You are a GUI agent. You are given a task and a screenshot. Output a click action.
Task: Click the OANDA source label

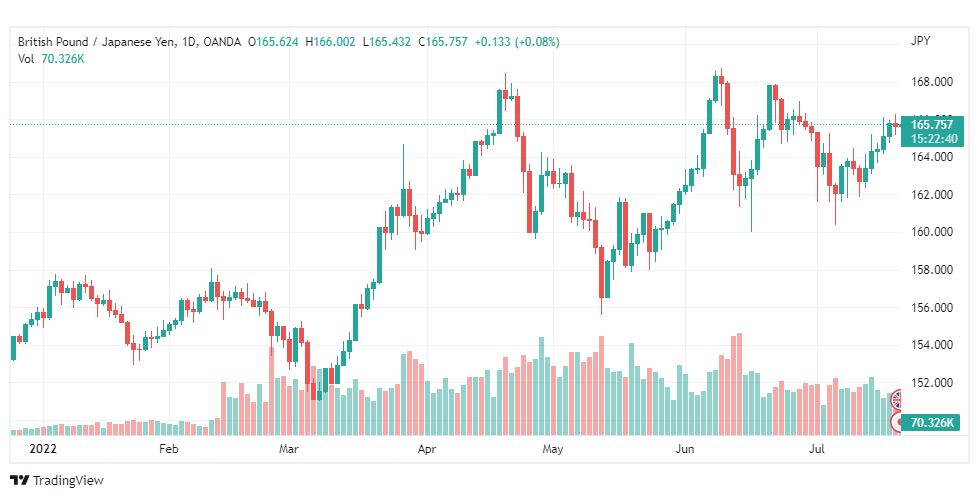click(x=222, y=42)
